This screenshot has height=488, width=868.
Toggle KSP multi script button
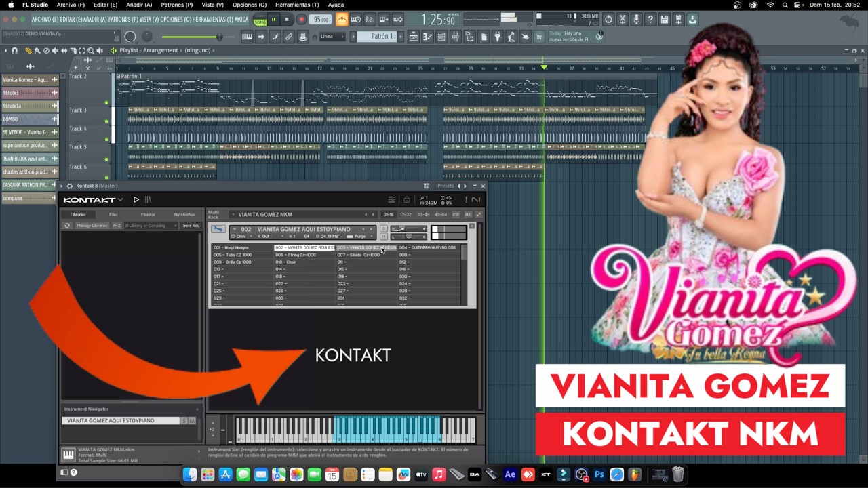click(456, 215)
